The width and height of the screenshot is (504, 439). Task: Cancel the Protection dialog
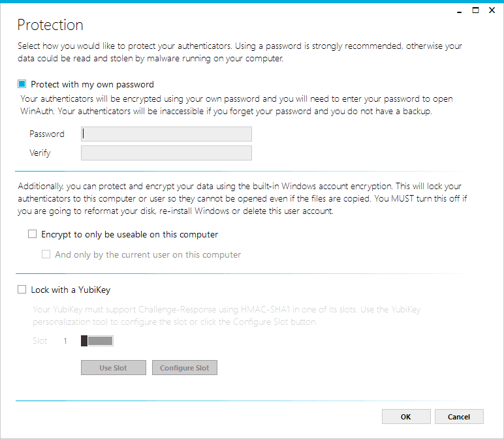(x=459, y=417)
